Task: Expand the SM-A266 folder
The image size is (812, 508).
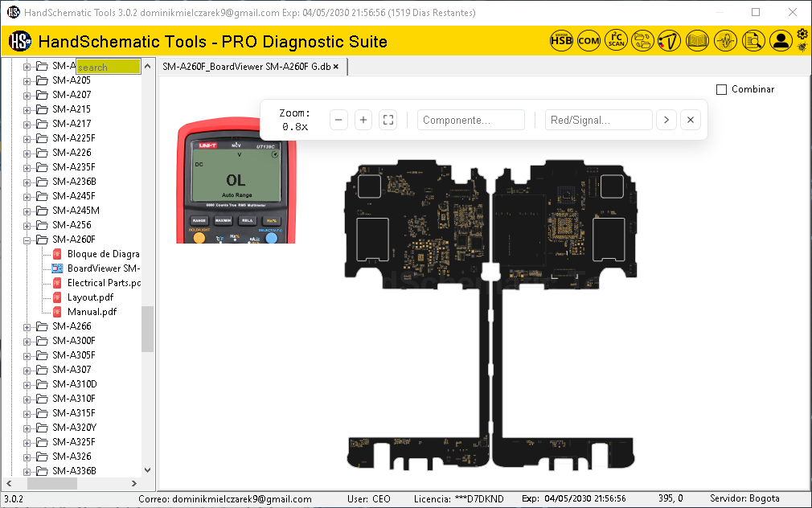Action: (27, 327)
